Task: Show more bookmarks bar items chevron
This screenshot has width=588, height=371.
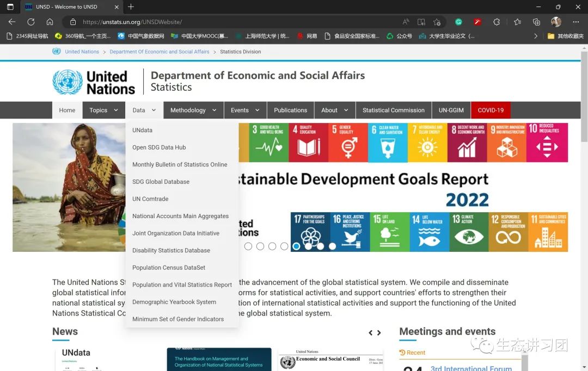Action: coord(536,36)
